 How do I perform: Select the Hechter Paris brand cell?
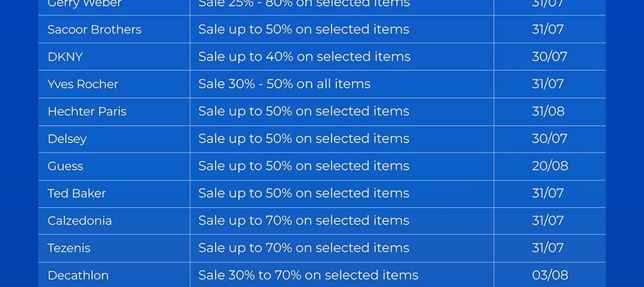pyautogui.click(x=87, y=112)
